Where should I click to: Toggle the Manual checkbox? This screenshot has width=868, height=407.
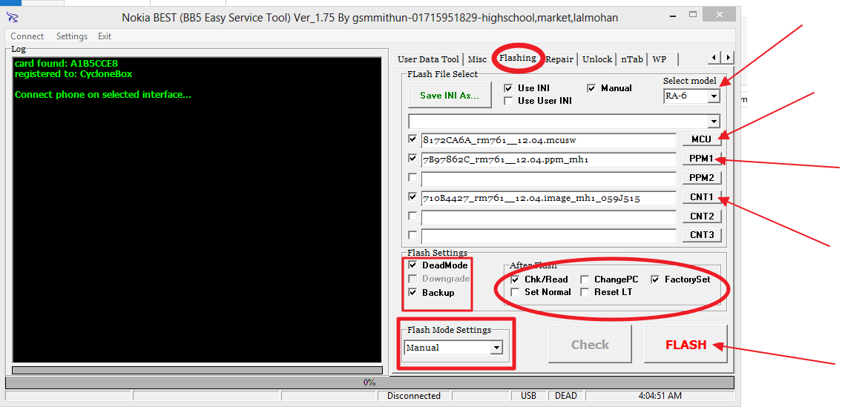pos(591,88)
